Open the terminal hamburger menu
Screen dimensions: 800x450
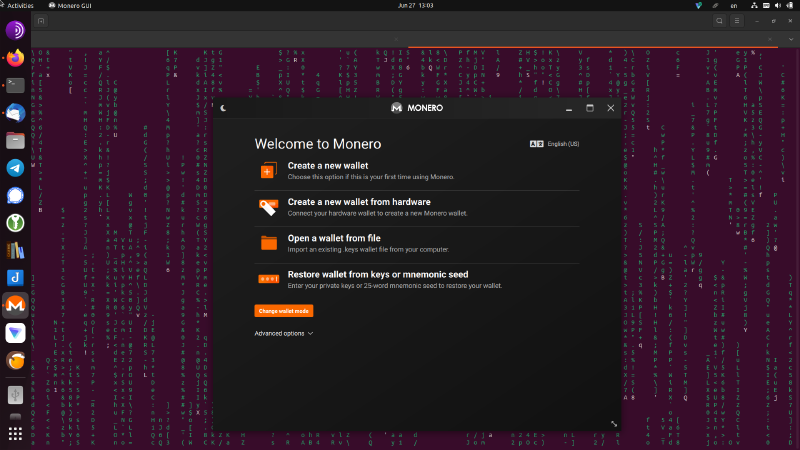pos(737,21)
